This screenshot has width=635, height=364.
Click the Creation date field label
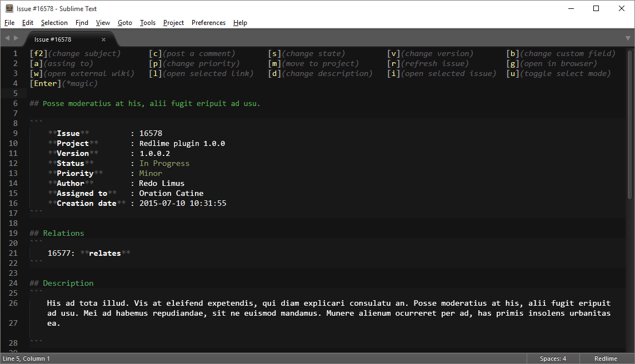click(x=87, y=204)
